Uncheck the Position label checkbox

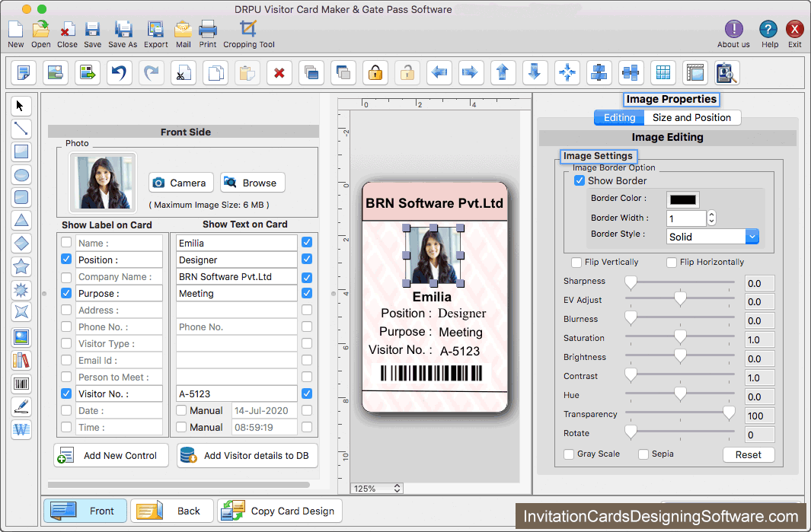click(66, 259)
